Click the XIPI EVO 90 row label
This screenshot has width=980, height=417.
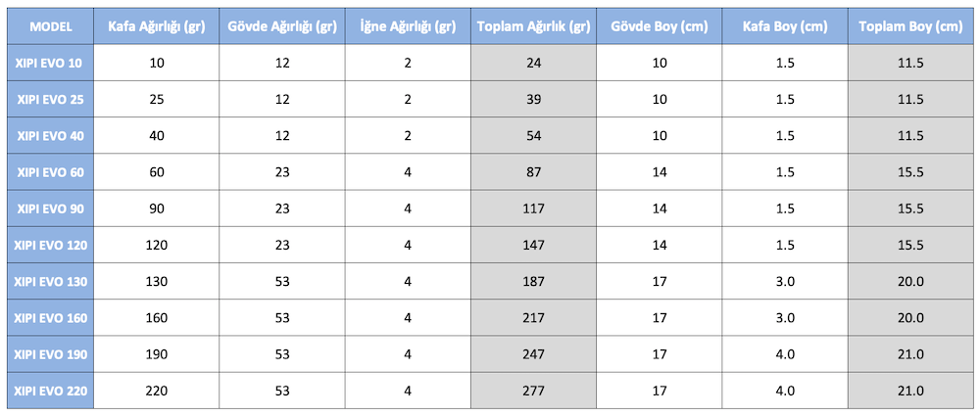pos(50,208)
